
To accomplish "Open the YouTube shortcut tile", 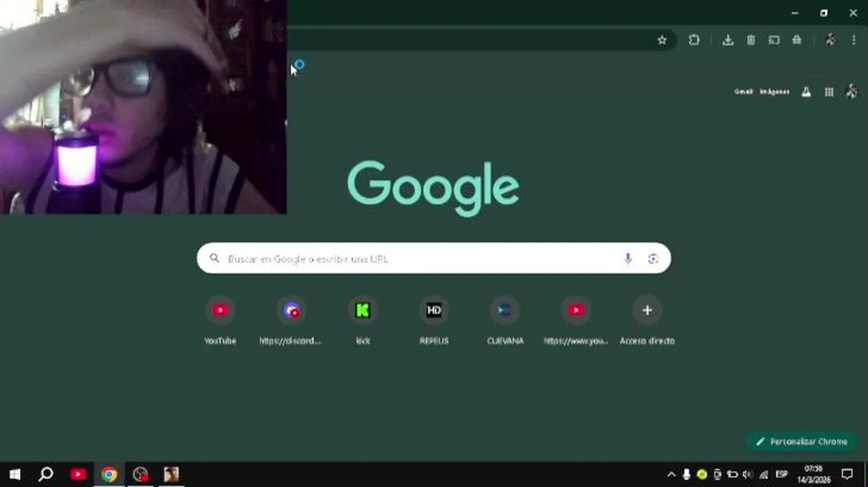I will (x=220, y=321).
